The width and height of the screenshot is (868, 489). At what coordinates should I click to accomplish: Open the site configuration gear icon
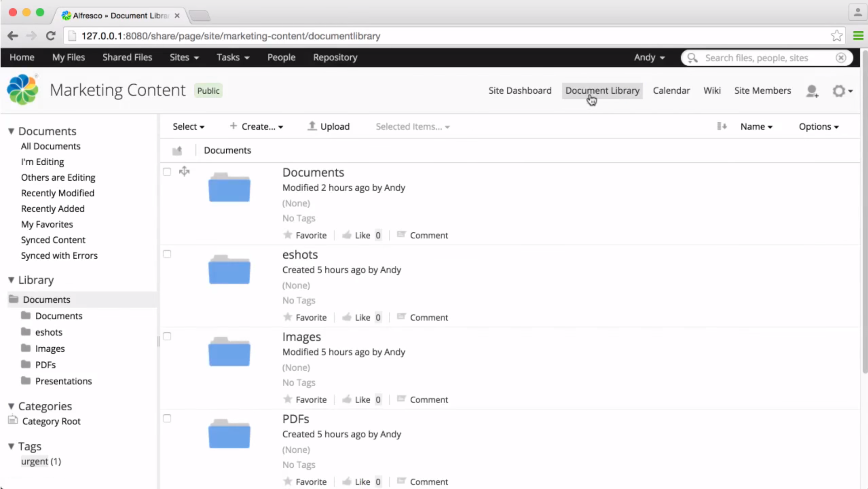tap(842, 91)
